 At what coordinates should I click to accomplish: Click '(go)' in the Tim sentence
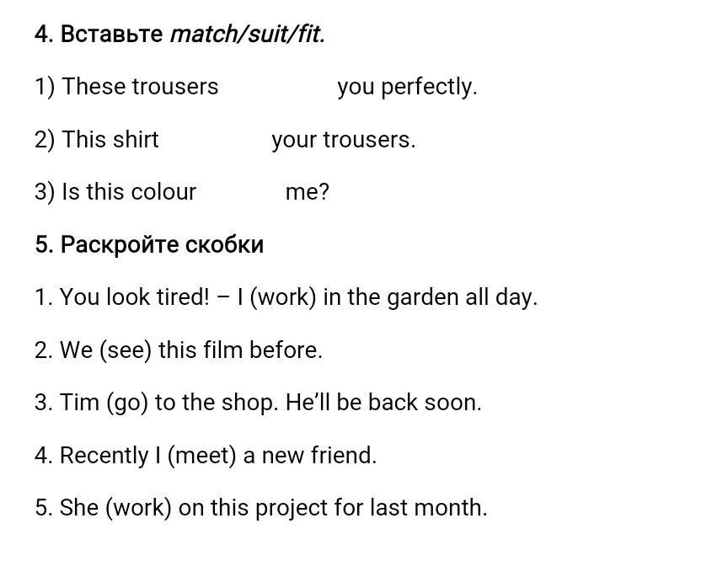coord(127,403)
